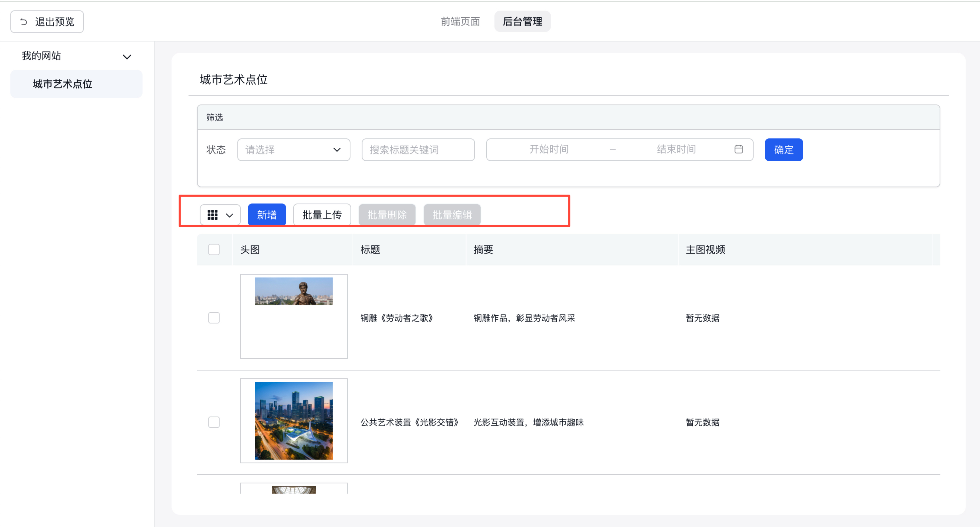Click the 开始时间 date field
The width and height of the screenshot is (980, 527).
click(x=549, y=149)
